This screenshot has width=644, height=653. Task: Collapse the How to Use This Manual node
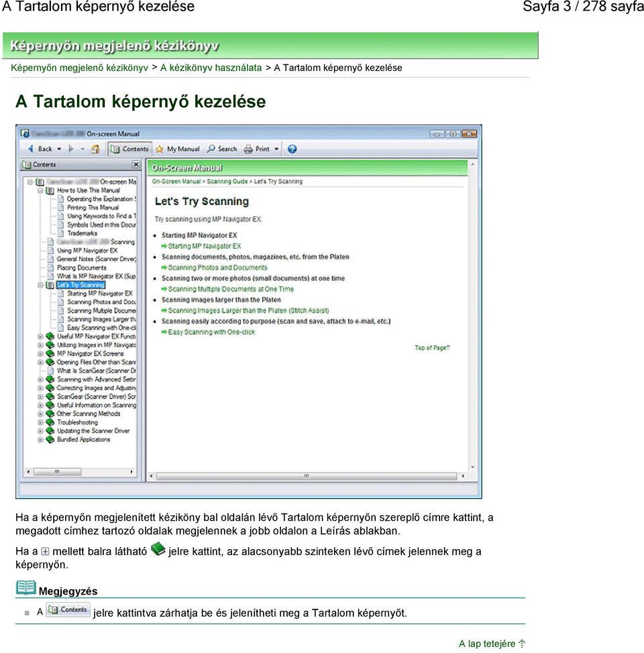(40, 190)
